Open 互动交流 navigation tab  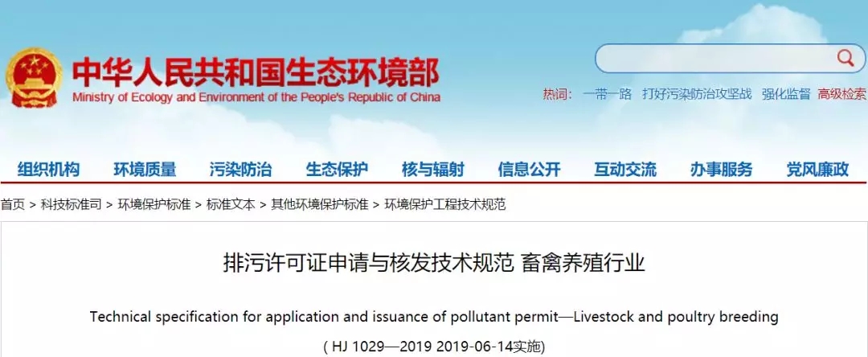click(624, 170)
